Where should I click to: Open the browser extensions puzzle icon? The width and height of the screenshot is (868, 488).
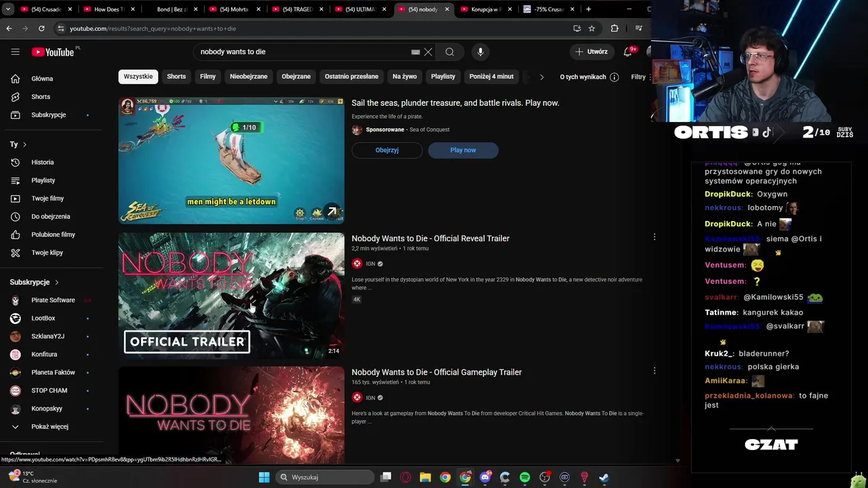tap(614, 28)
